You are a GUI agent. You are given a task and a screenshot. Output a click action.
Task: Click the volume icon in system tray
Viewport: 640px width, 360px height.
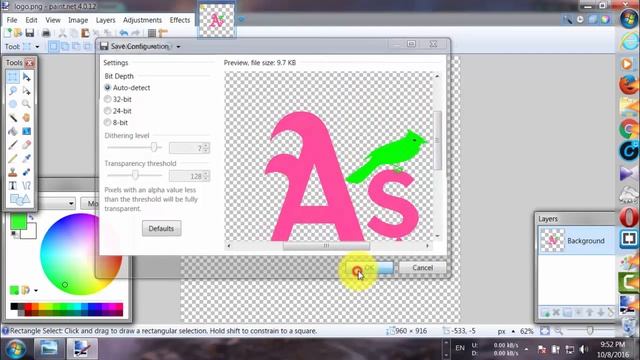pos(583,349)
